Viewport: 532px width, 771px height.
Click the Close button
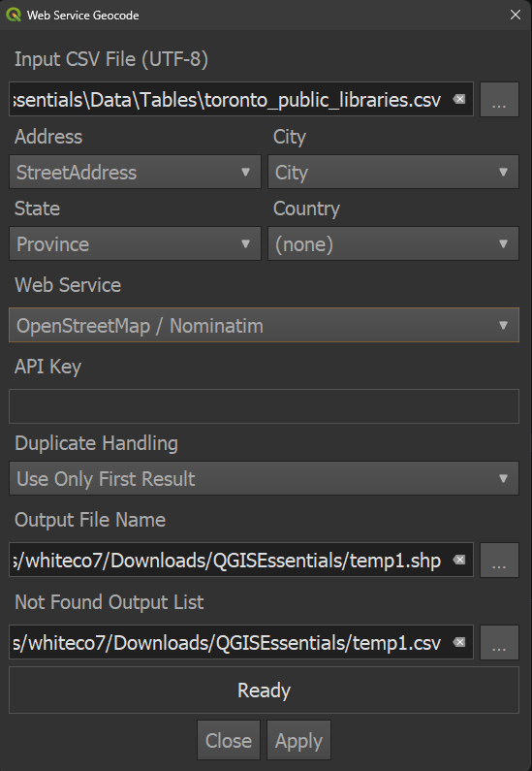pyautogui.click(x=229, y=740)
